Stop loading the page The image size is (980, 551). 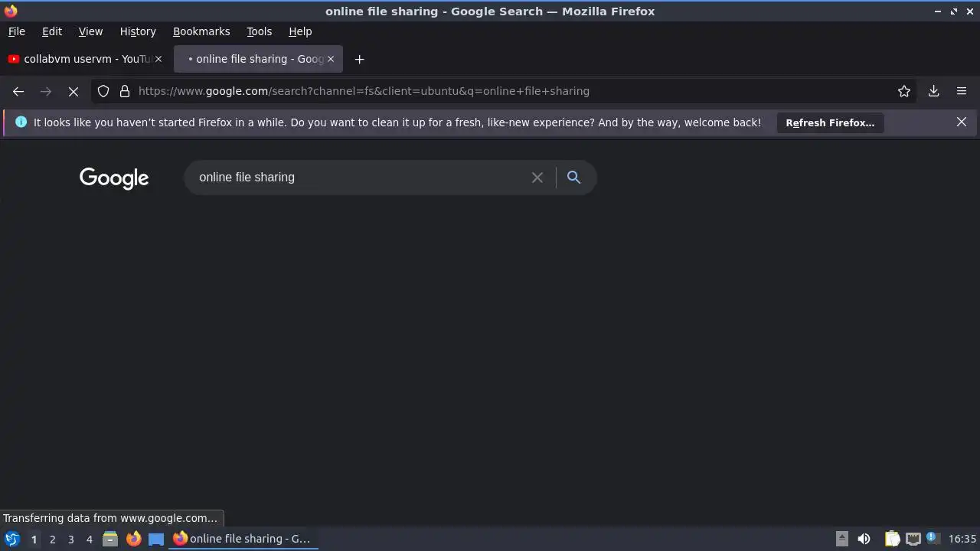[73, 91]
